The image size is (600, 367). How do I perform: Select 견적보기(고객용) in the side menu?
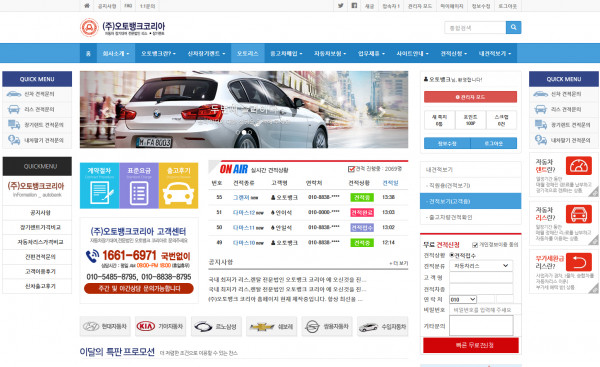pyautogui.click(x=471, y=201)
